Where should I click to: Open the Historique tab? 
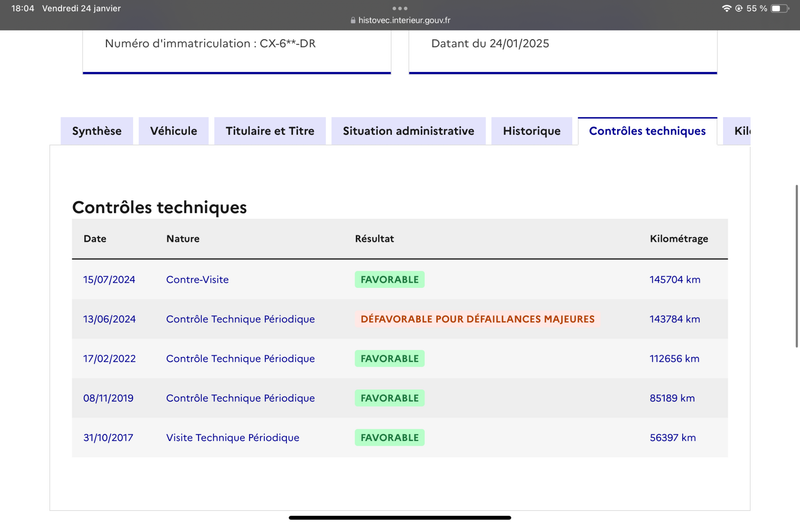[x=532, y=131]
